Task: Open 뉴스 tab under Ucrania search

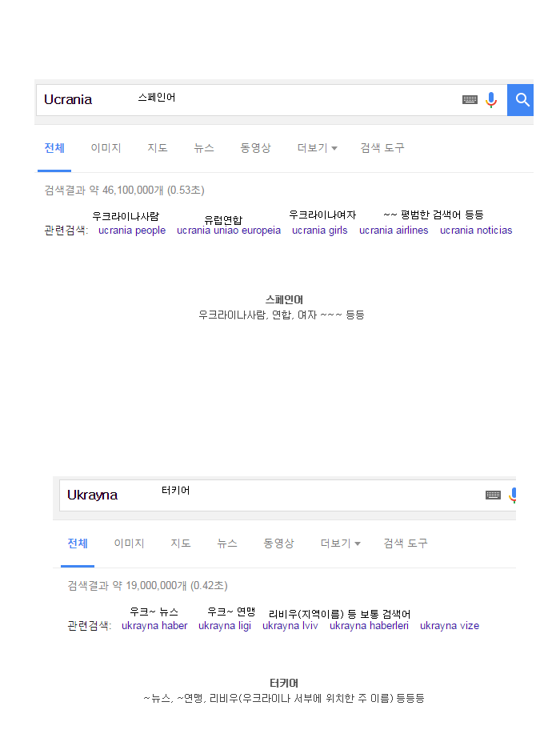Action: tap(204, 148)
